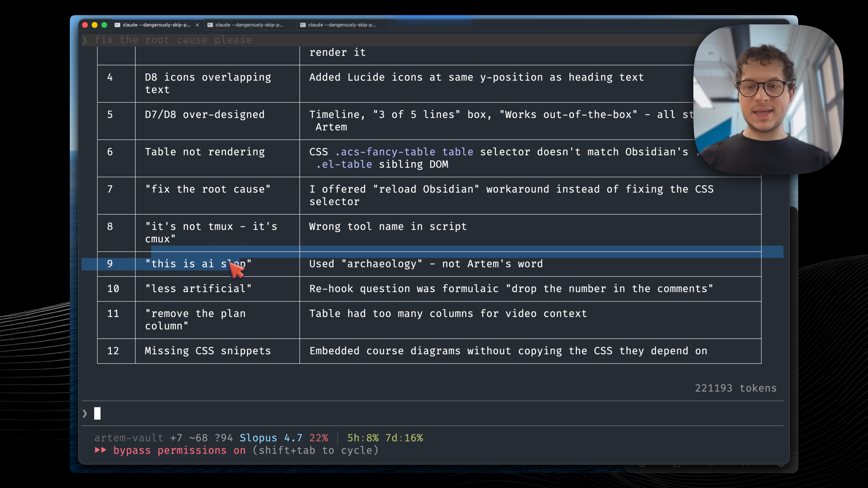The width and height of the screenshot is (868, 488).
Task: Click the yellow minimize window button
Action: pos(95,25)
